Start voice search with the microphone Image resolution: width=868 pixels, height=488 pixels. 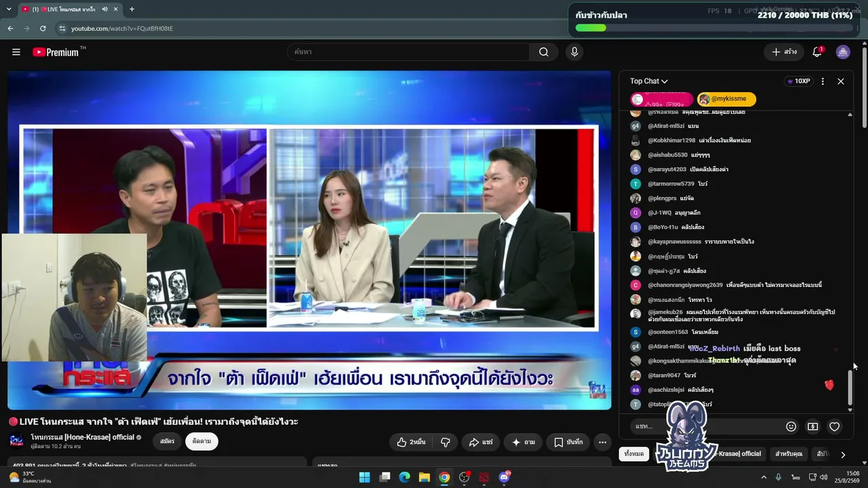coord(574,52)
